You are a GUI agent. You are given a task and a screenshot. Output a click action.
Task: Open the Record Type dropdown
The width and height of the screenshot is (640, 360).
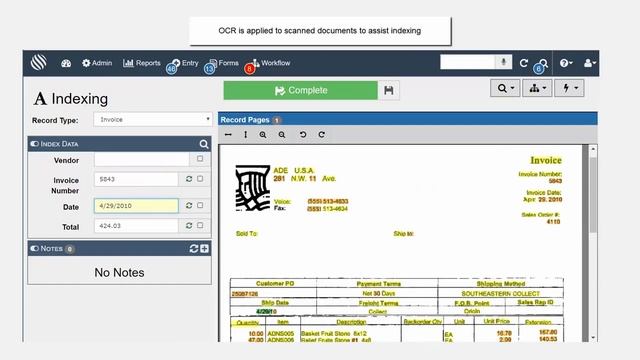(x=153, y=120)
